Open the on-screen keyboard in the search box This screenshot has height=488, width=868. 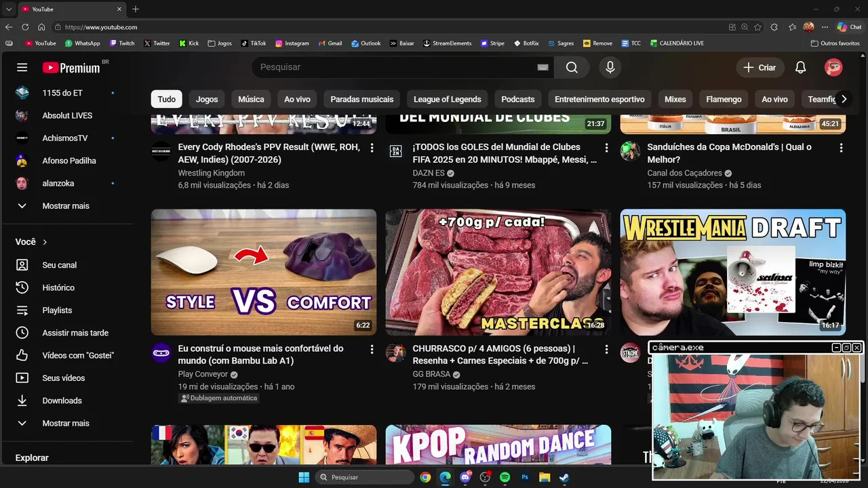pos(542,67)
